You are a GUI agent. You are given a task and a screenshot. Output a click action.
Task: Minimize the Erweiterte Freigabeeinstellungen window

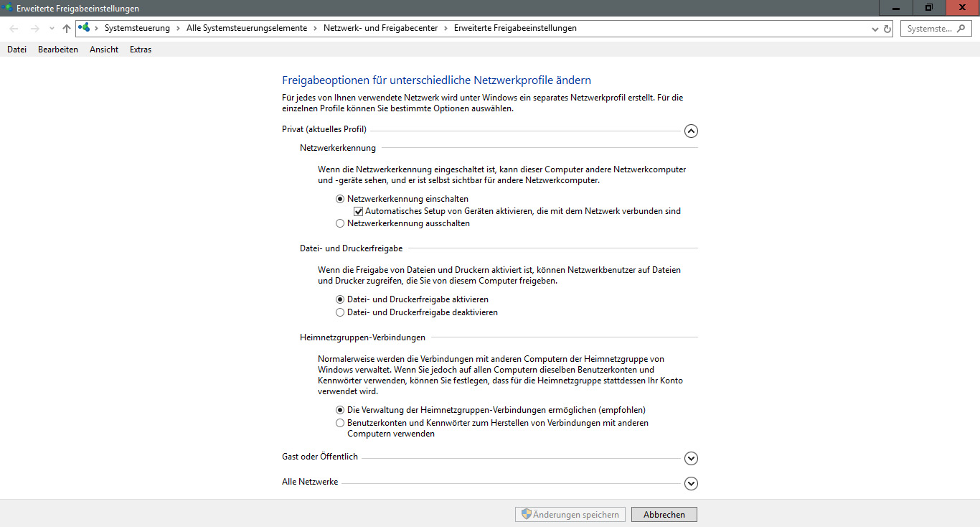pos(896,7)
